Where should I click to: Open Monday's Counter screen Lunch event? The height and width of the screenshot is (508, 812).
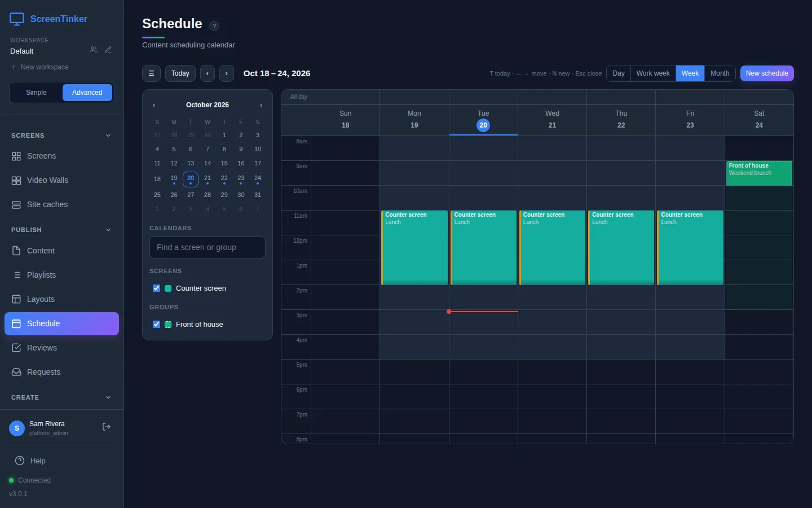pyautogui.click(x=414, y=247)
